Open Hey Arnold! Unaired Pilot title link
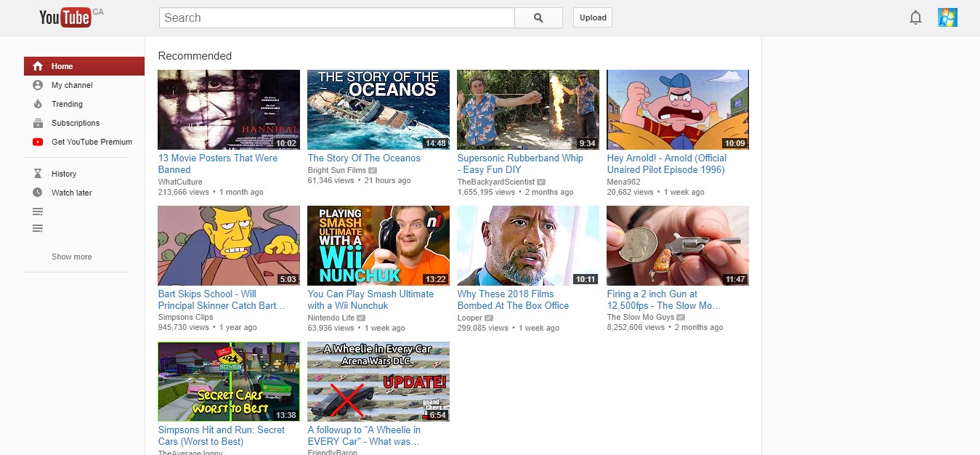 click(667, 164)
